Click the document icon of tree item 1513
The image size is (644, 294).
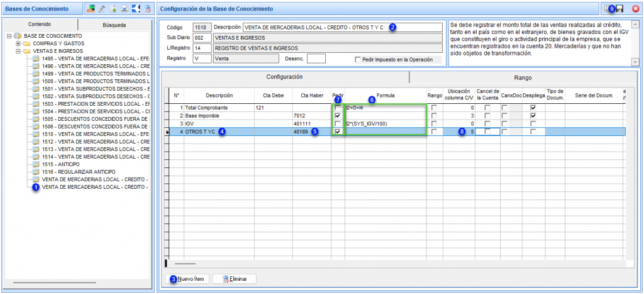pyautogui.click(x=36, y=149)
